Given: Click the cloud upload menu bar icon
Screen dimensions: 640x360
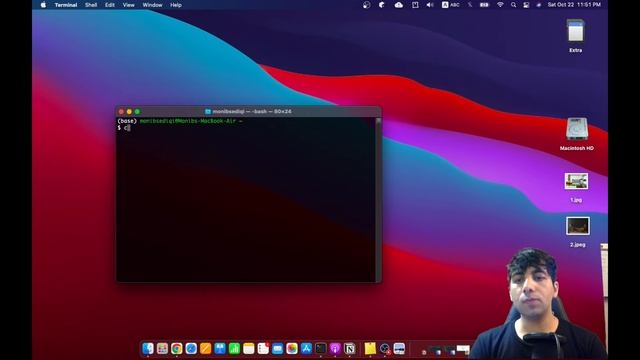Looking at the screenshot, I should coord(399,5).
